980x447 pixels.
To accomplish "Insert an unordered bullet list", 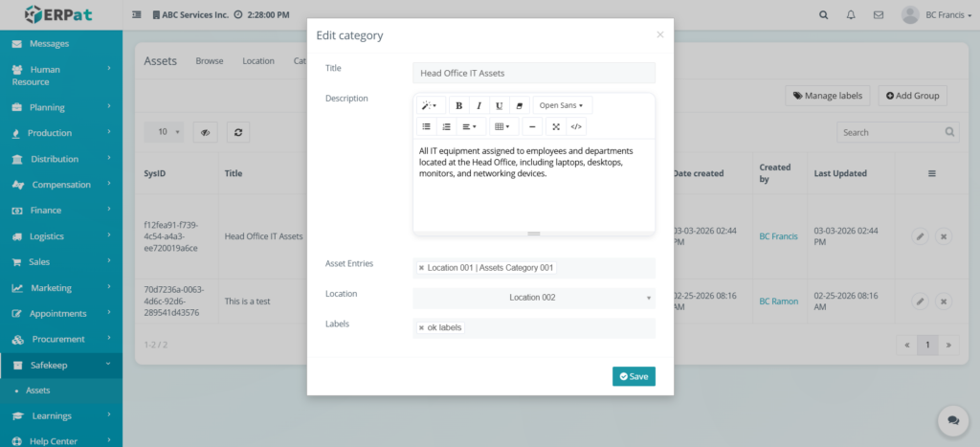I will click(426, 126).
